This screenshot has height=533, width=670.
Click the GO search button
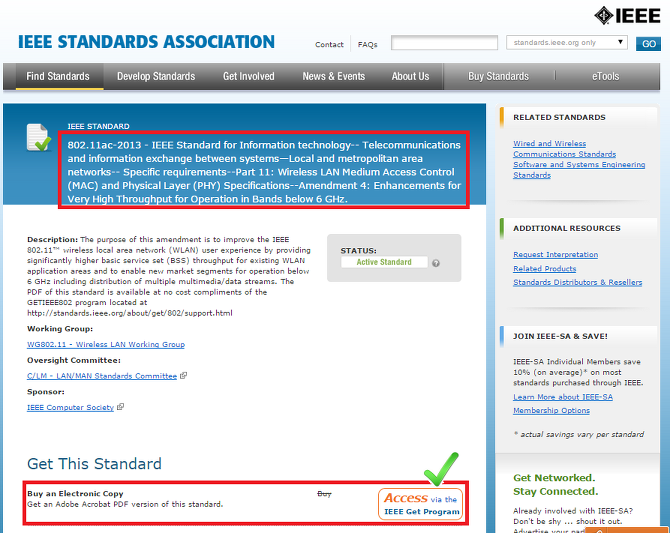[x=648, y=44]
